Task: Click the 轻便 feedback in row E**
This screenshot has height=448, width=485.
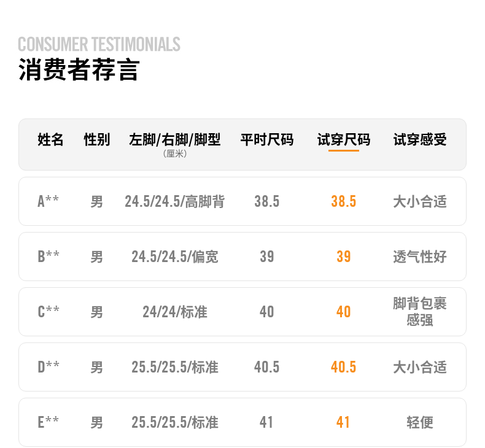Action: (x=420, y=422)
